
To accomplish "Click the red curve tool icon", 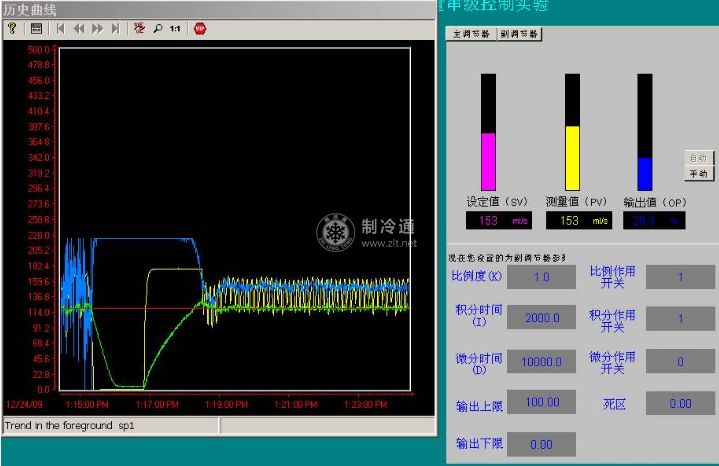I will (139, 29).
